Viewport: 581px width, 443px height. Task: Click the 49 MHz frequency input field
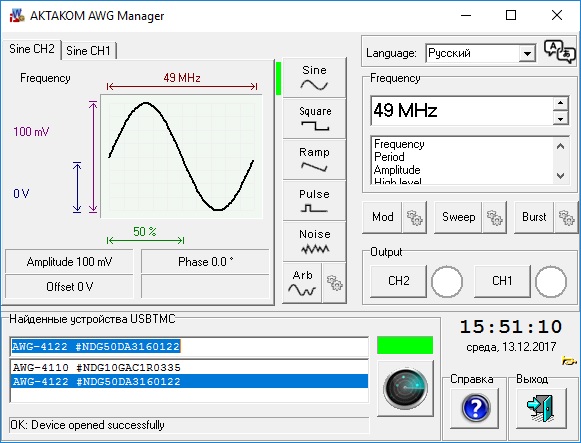point(462,111)
